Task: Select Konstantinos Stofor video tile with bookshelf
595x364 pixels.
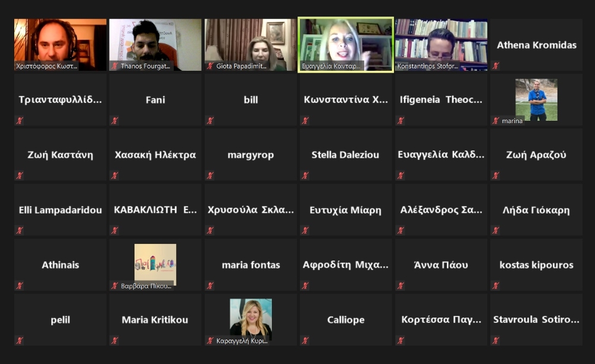Action: [x=441, y=45]
